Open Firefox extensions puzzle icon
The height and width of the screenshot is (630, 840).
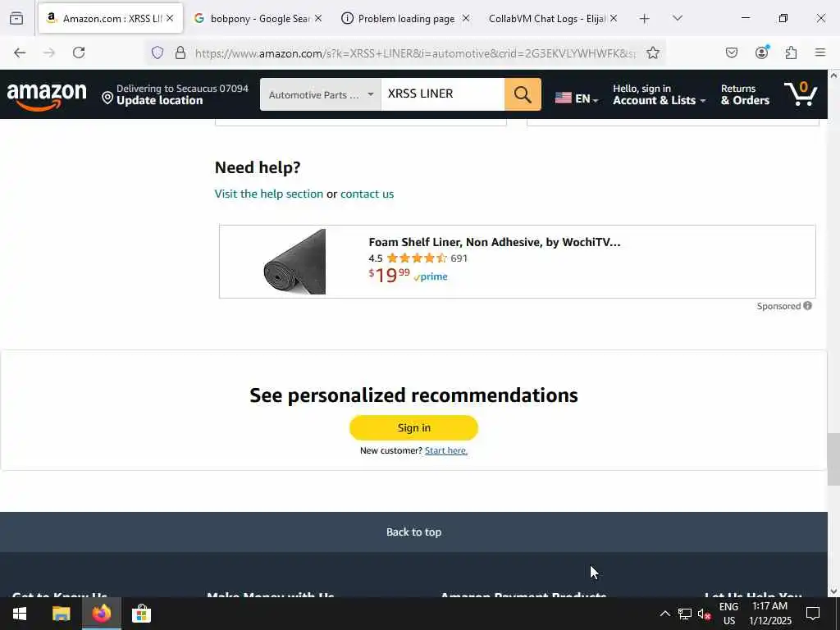point(791,52)
